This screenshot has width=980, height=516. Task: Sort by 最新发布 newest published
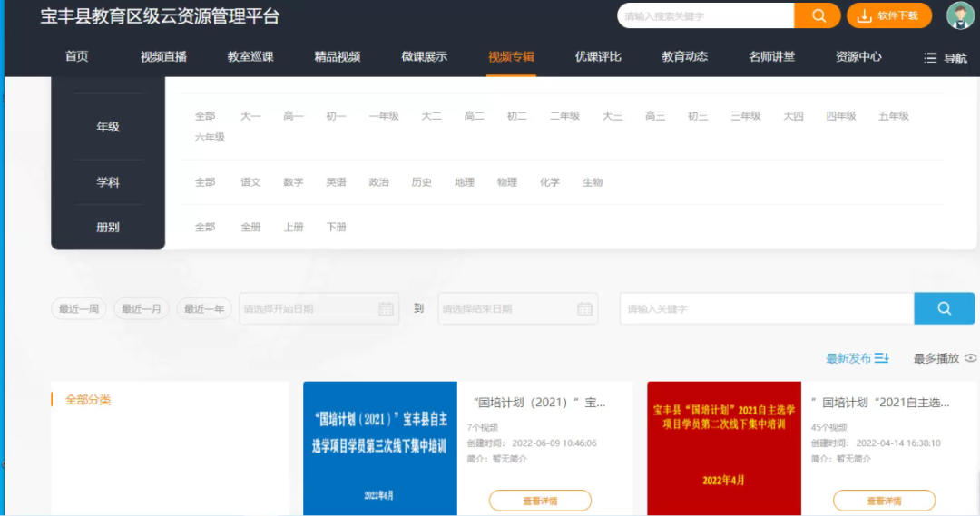click(x=857, y=358)
